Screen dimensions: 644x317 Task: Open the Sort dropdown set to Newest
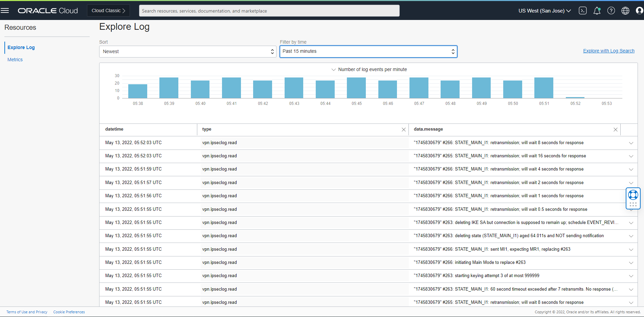pos(187,52)
